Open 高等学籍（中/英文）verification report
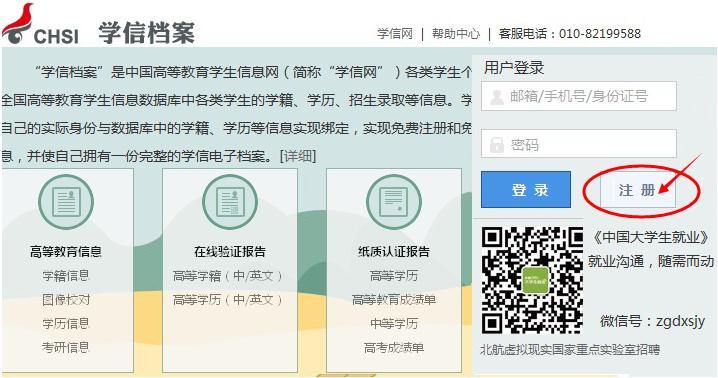The image size is (718, 378). (228, 276)
